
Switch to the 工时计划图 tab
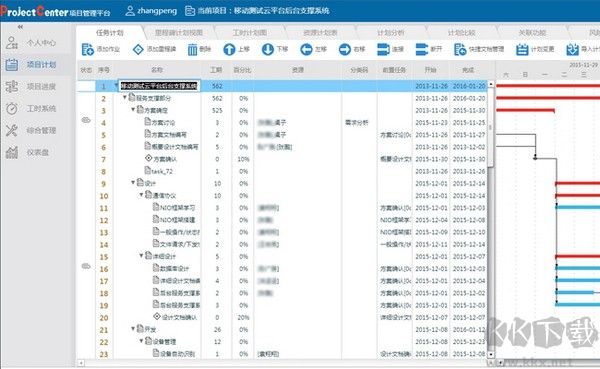point(249,33)
